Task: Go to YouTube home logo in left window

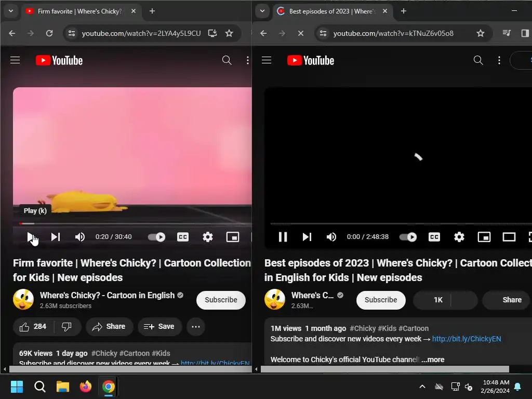Action: point(59,60)
